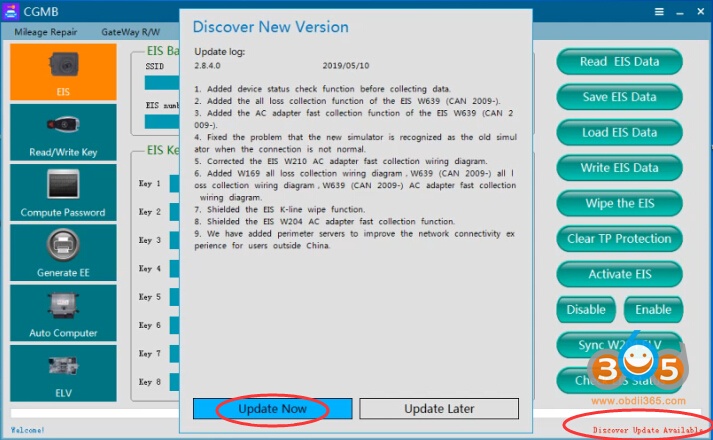This screenshot has height=440, width=713.
Task: Click the Key 6 field
Action: (x=174, y=325)
